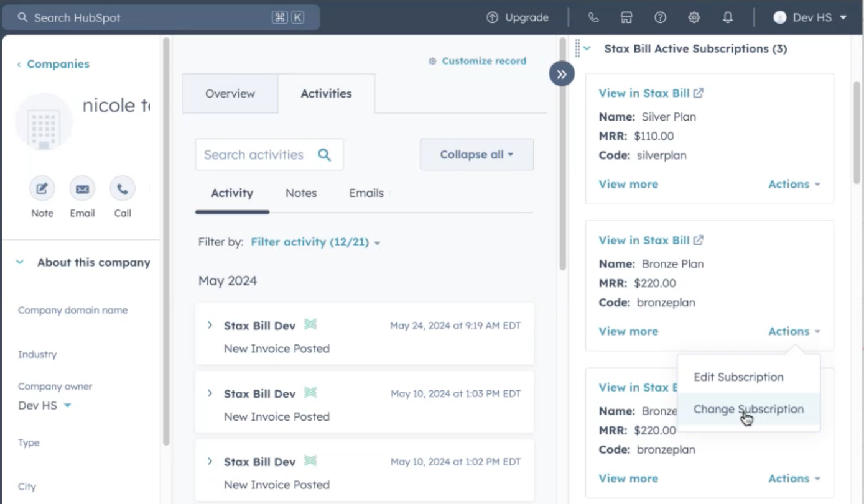The height and width of the screenshot is (504, 864).
Task: Select the Activity sub-tab
Action: (232, 193)
